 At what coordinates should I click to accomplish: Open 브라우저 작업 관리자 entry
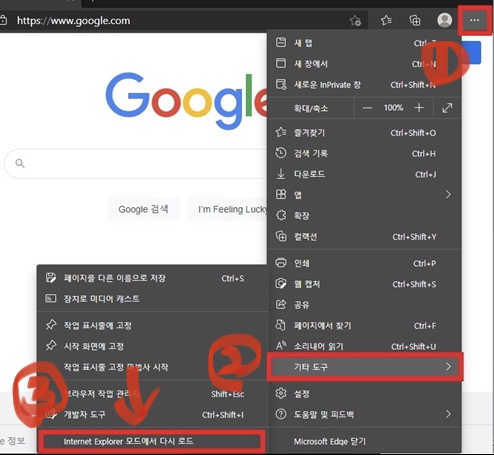(152, 394)
